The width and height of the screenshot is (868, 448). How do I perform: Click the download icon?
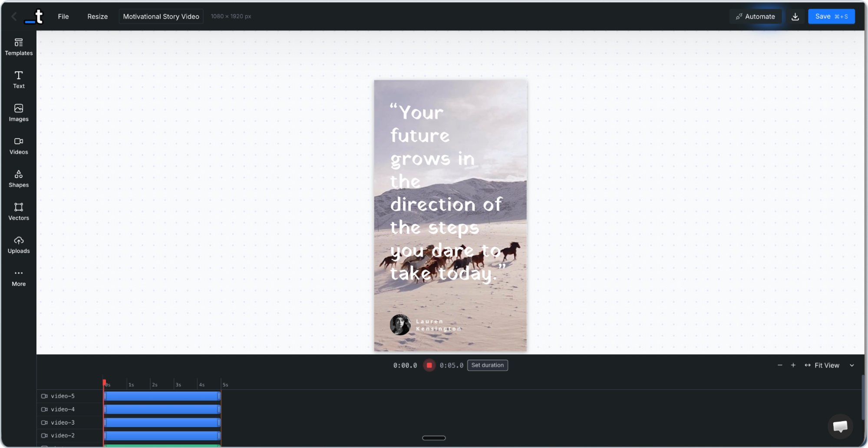(795, 16)
